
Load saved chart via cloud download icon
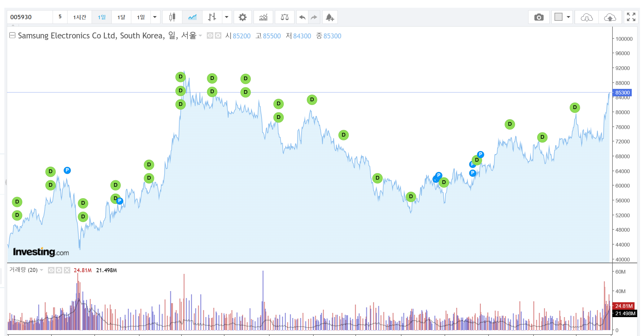point(587,17)
